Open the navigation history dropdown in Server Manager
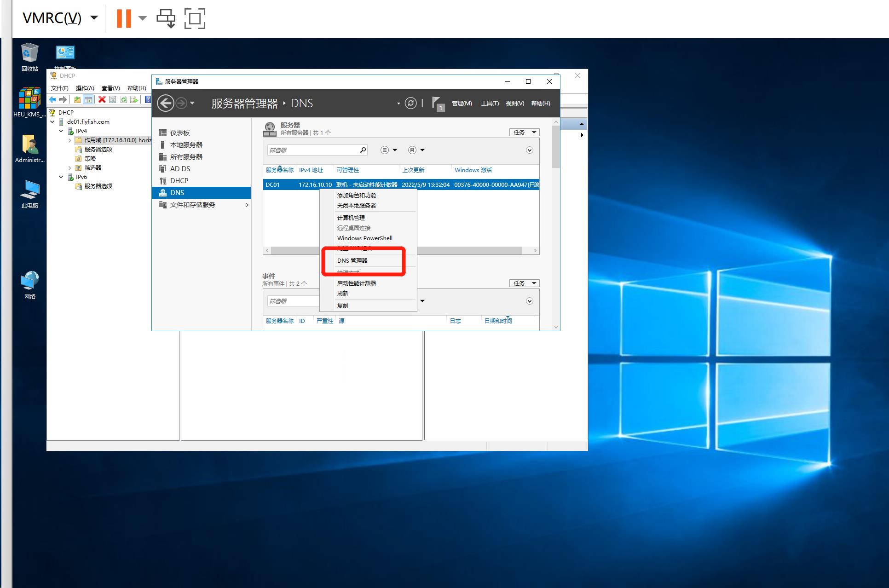 pyautogui.click(x=192, y=103)
